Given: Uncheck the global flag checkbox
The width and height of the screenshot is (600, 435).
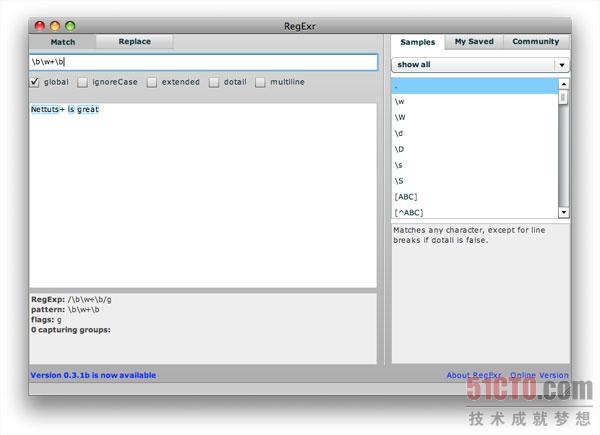Looking at the screenshot, I should pyautogui.click(x=34, y=82).
